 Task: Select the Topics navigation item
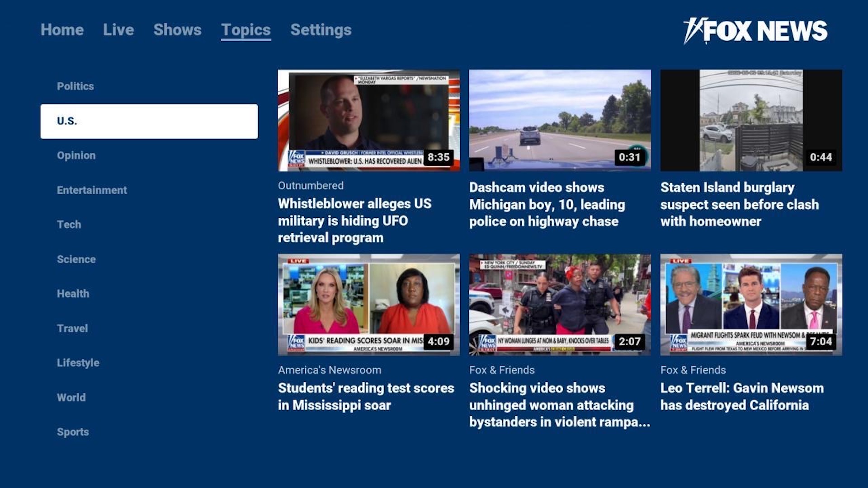pos(245,29)
